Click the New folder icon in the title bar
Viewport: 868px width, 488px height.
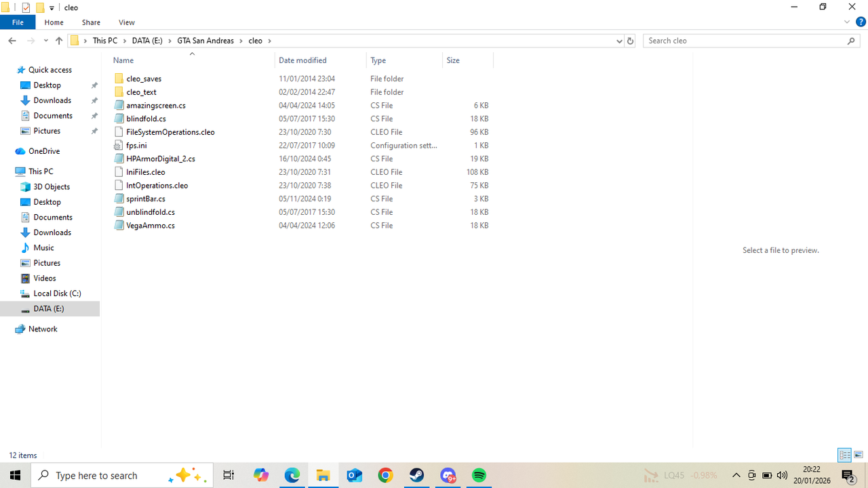[40, 7]
